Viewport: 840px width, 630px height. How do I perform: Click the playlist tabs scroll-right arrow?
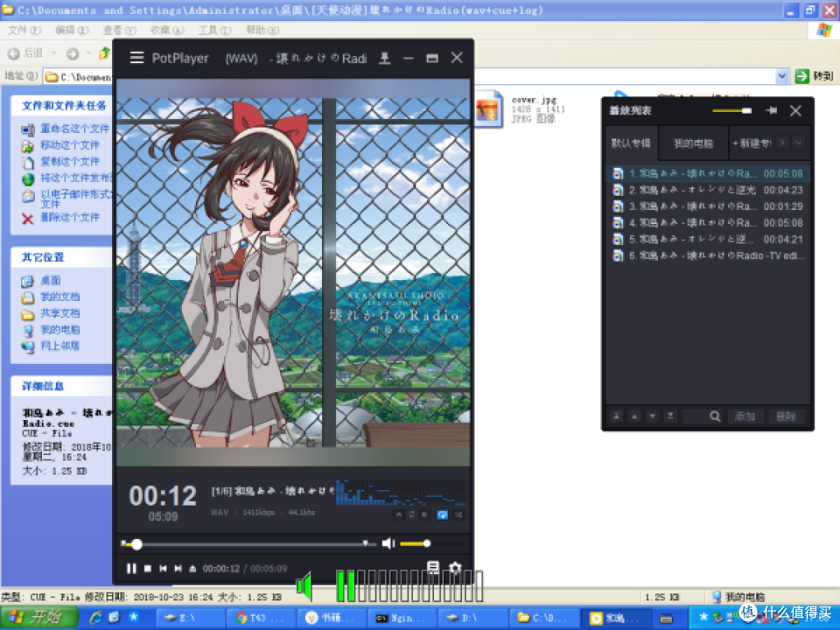[782, 142]
